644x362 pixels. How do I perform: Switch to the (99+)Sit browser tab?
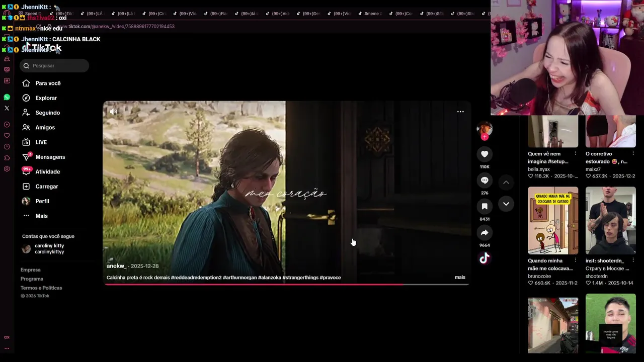(432, 14)
